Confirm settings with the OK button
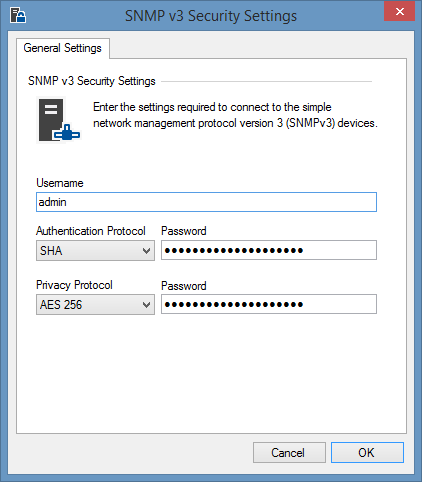The image size is (422, 482). 367,453
